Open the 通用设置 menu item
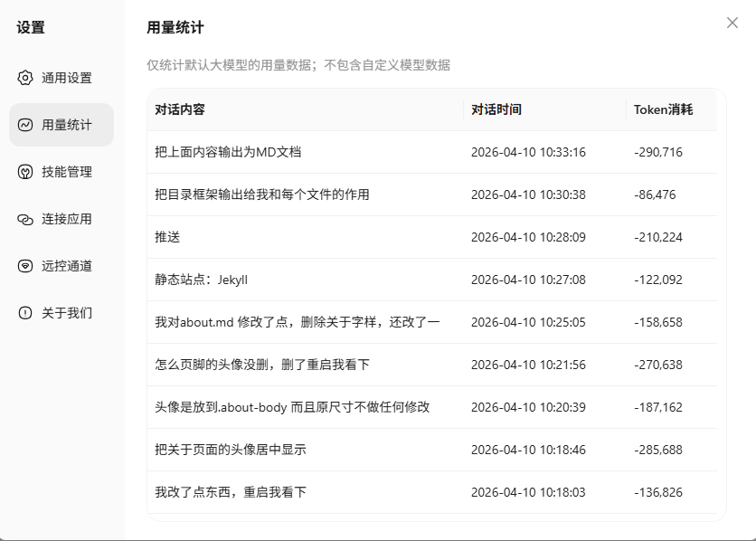Image resolution: width=756 pixels, height=541 pixels. coord(66,78)
